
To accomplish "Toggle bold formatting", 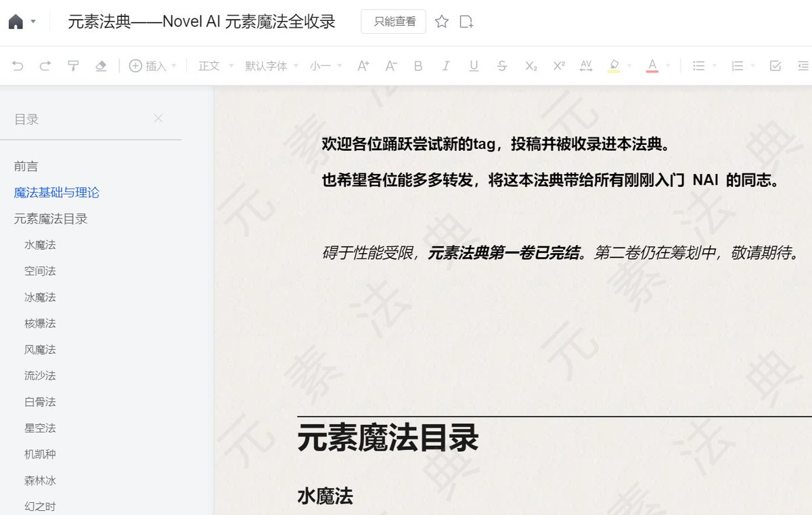I will (x=418, y=66).
